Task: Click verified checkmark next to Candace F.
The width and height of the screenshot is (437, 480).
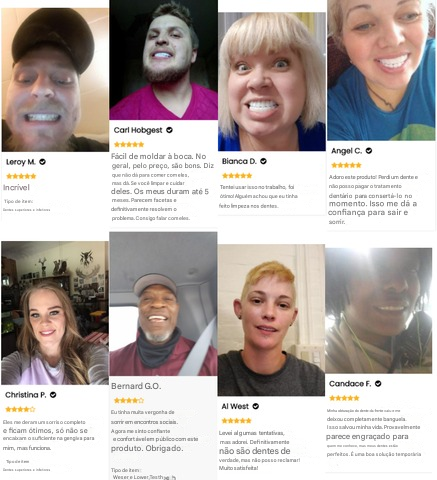Action: pyautogui.click(x=378, y=384)
